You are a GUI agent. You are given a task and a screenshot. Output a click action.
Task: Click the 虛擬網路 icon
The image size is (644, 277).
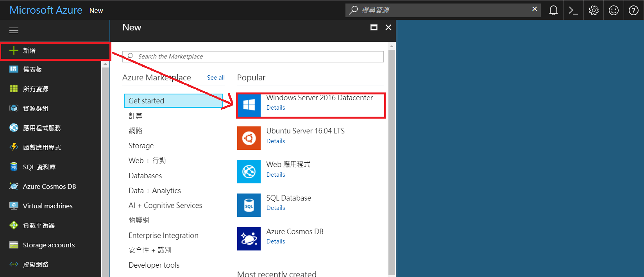click(14, 264)
